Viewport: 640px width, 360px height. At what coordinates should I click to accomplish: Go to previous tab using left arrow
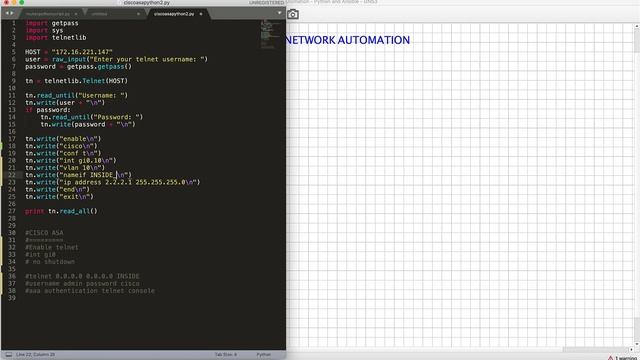7,13
